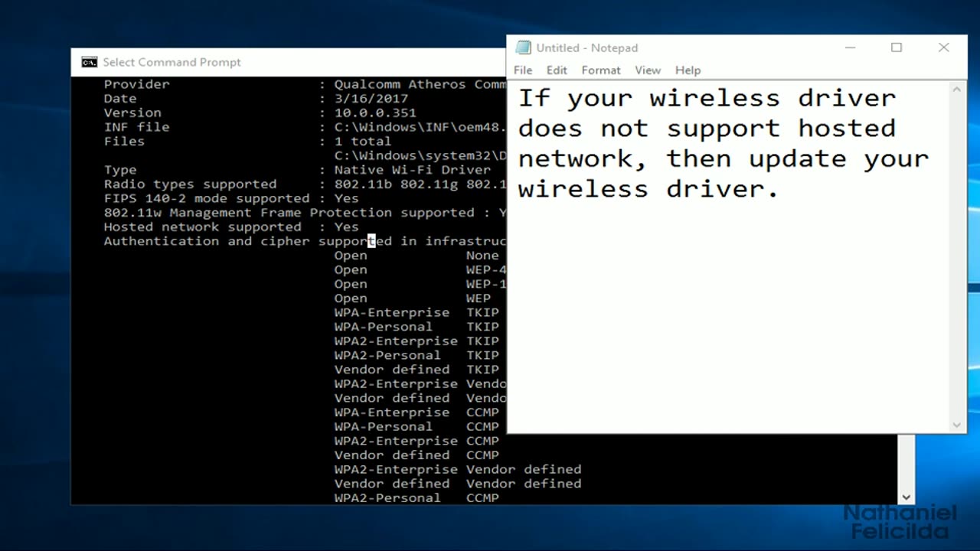The height and width of the screenshot is (551, 980).
Task: Click the "WPA-Enterprise TKIP" row
Action: (416, 312)
